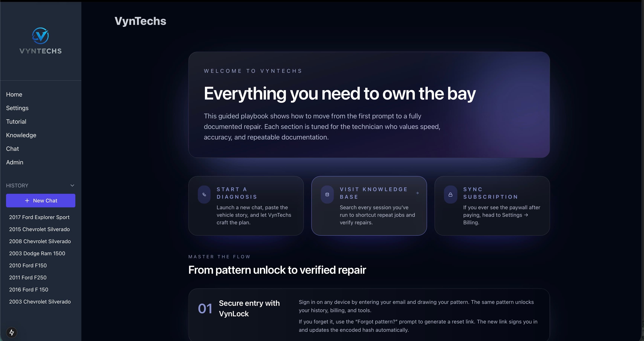Open the Admin section
644x341 pixels.
point(15,162)
